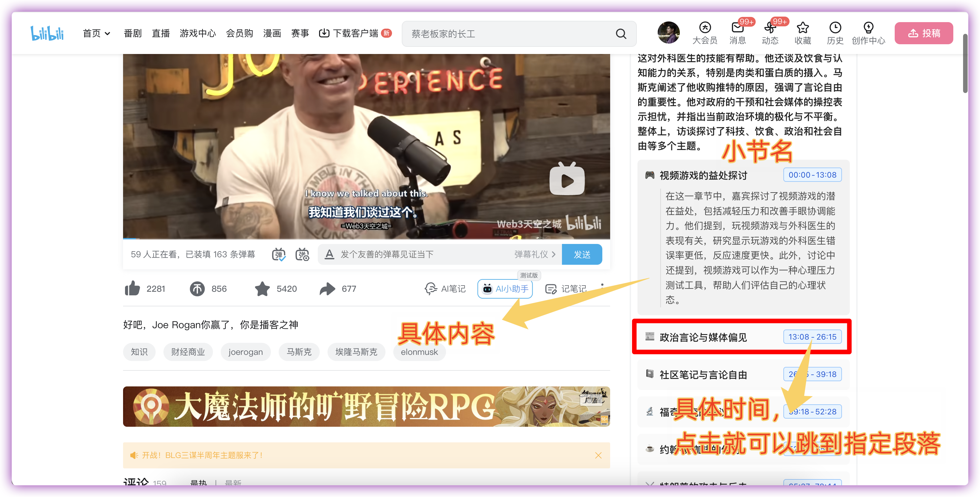Jump to timestamp ending 52:28
This screenshot has width=980, height=497.
(812, 411)
